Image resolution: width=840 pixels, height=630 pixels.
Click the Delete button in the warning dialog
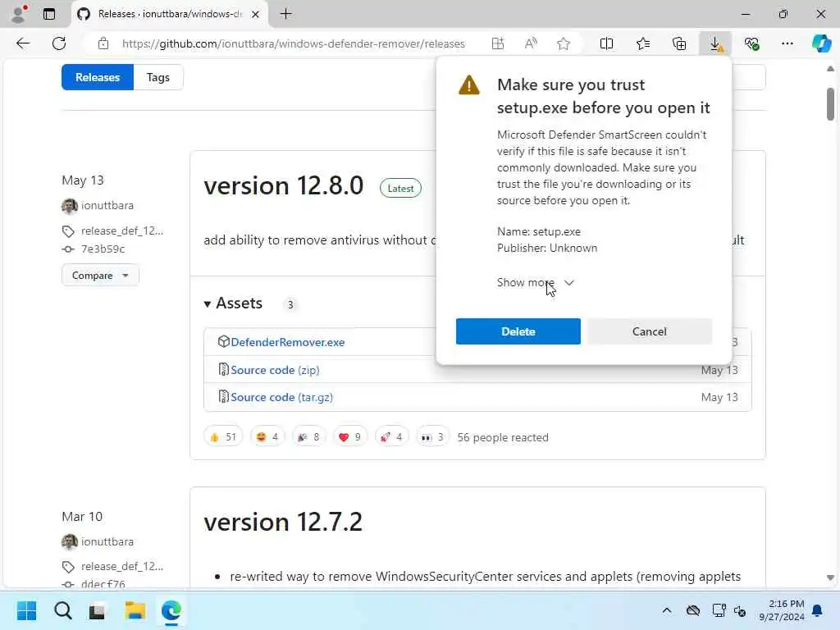pyautogui.click(x=518, y=331)
